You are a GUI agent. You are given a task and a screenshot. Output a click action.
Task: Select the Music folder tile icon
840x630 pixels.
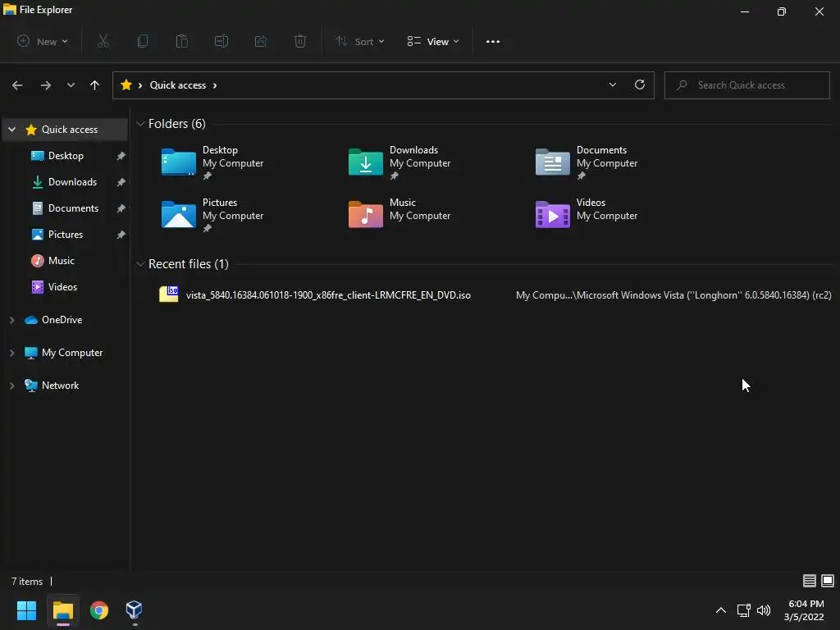[365, 215]
